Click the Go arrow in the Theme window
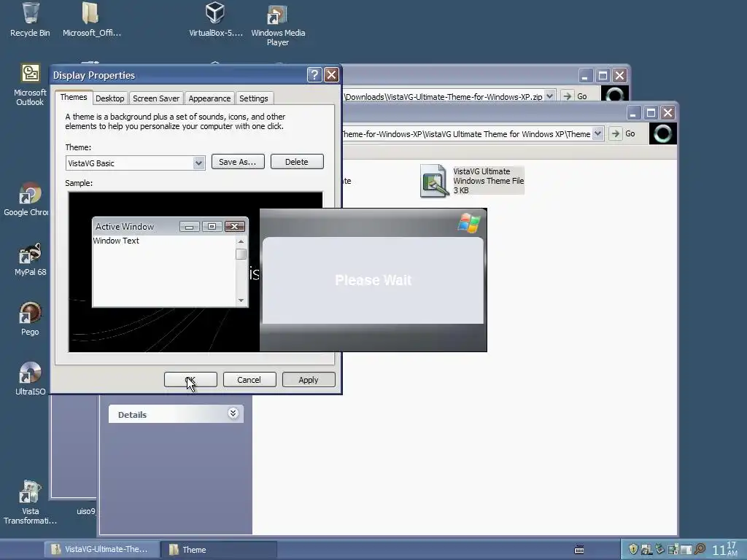The height and width of the screenshot is (560, 747). (616, 134)
